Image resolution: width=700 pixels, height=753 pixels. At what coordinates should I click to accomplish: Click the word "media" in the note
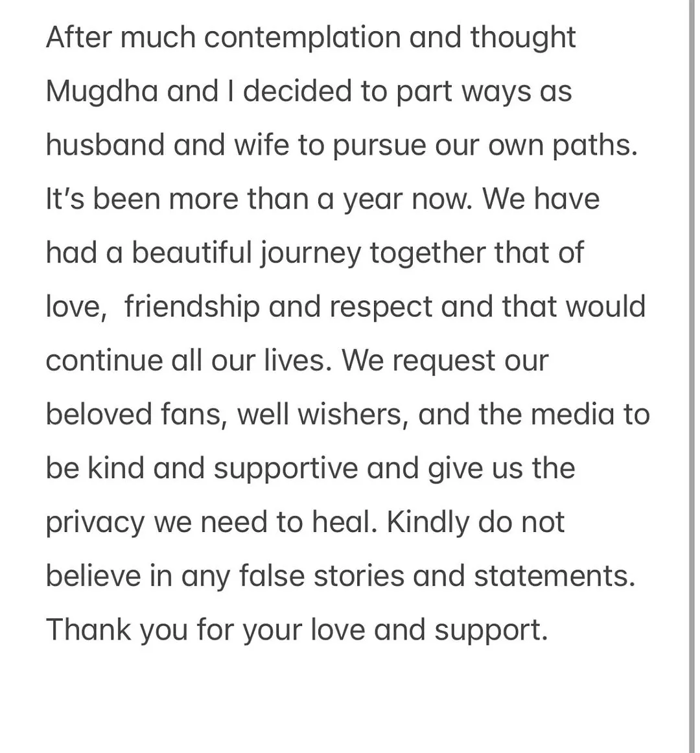point(572,414)
